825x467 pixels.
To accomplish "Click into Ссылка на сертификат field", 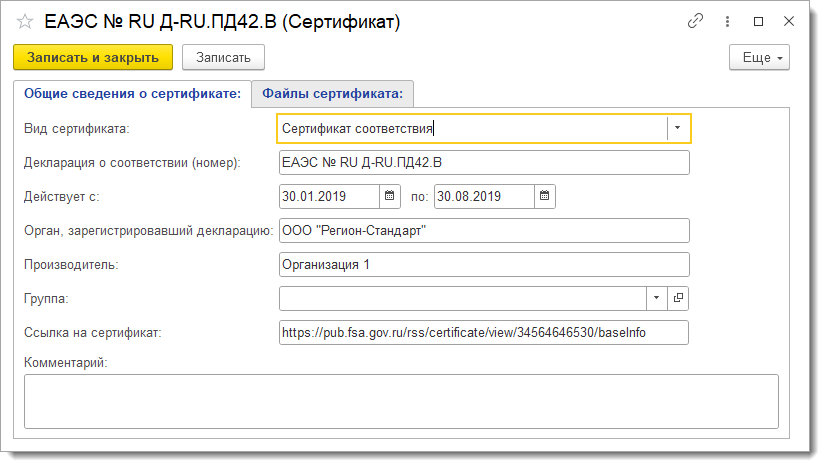I will 484,332.
